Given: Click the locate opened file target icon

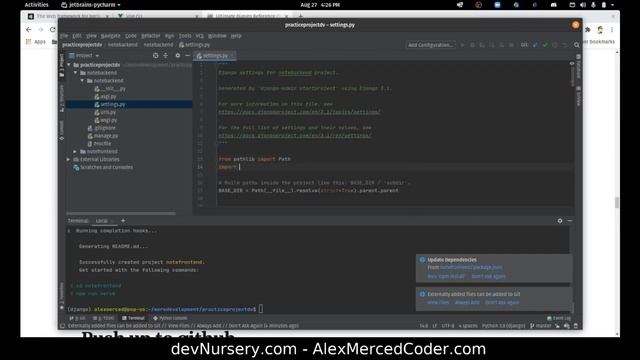Looking at the screenshot, I should (156, 56).
